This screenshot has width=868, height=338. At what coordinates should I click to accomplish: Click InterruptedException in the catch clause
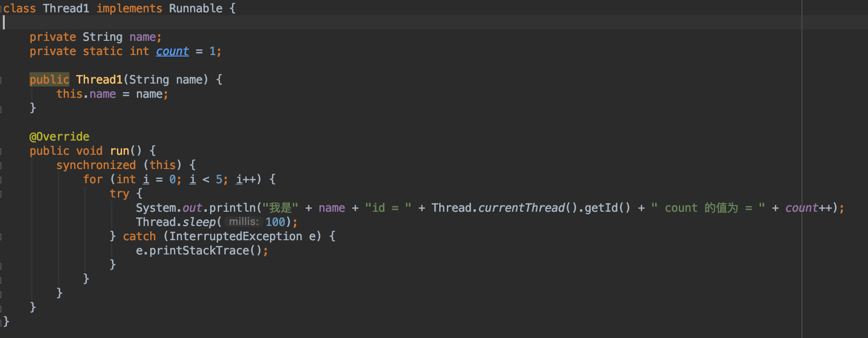point(235,236)
